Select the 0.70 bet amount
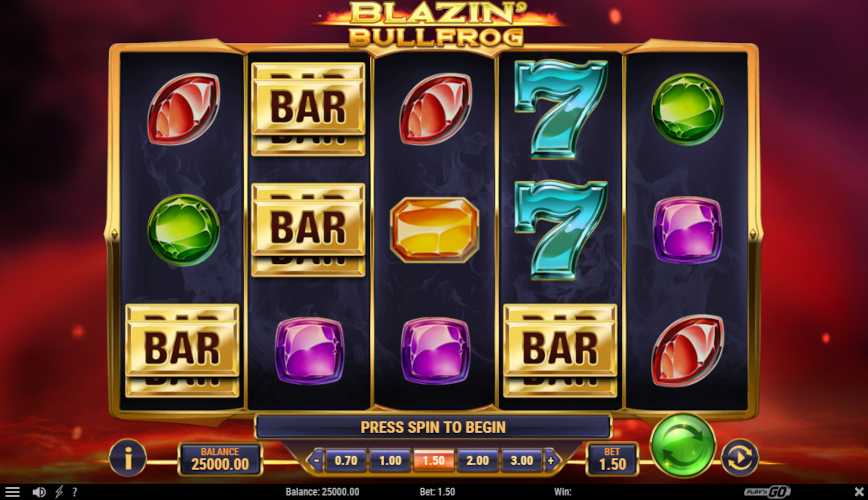This screenshot has width=868, height=500. pyautogui.click(x=346, y=460)
